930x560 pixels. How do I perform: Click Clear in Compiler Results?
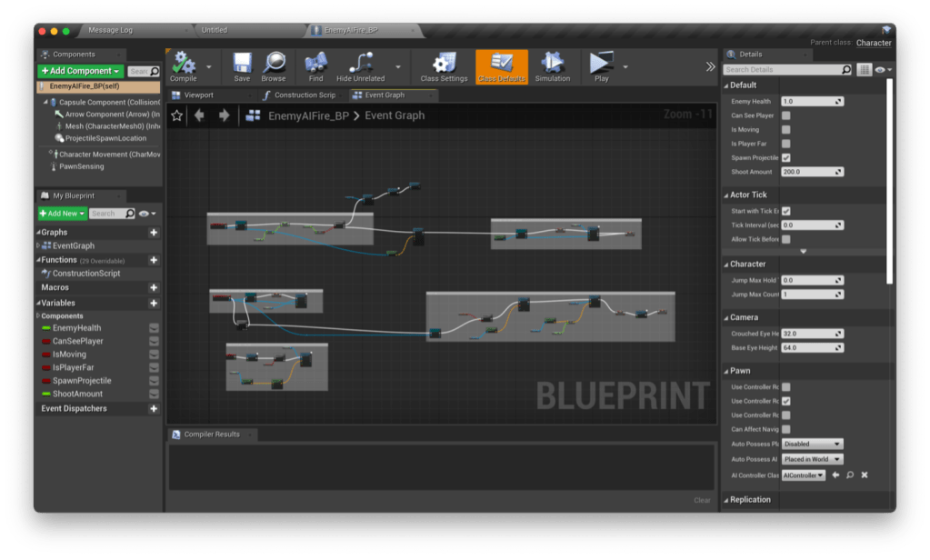(x=702, y=500)
